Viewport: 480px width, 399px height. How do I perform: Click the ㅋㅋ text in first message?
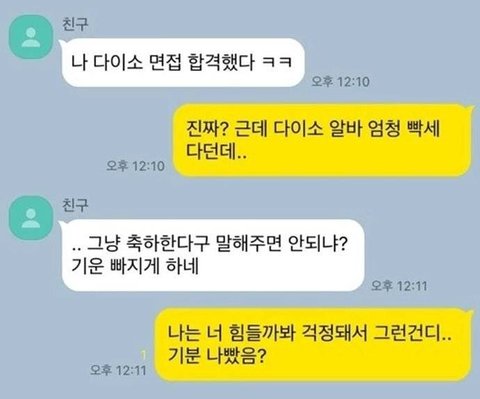277,62
